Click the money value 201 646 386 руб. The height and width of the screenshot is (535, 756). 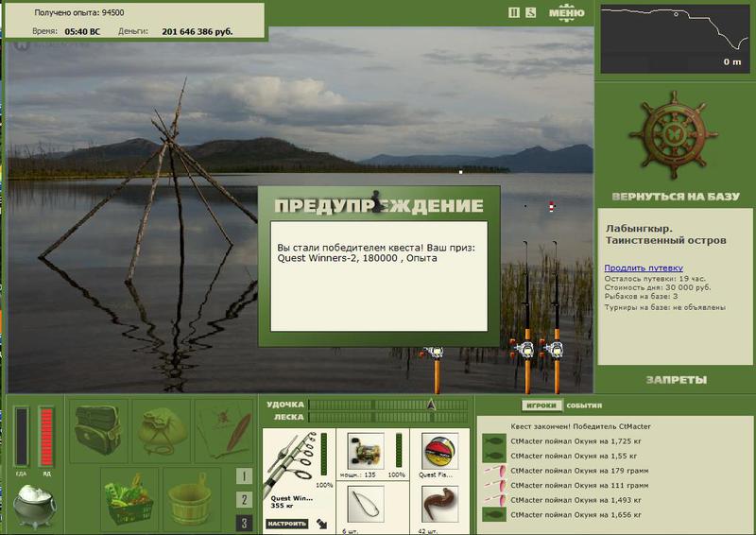point(198,31)
